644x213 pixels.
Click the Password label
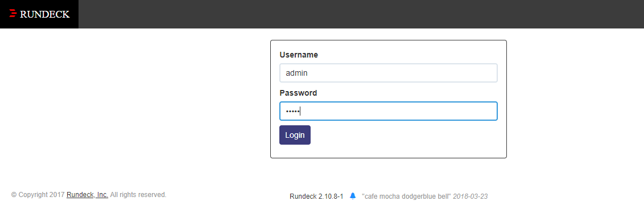coord(298,93)
